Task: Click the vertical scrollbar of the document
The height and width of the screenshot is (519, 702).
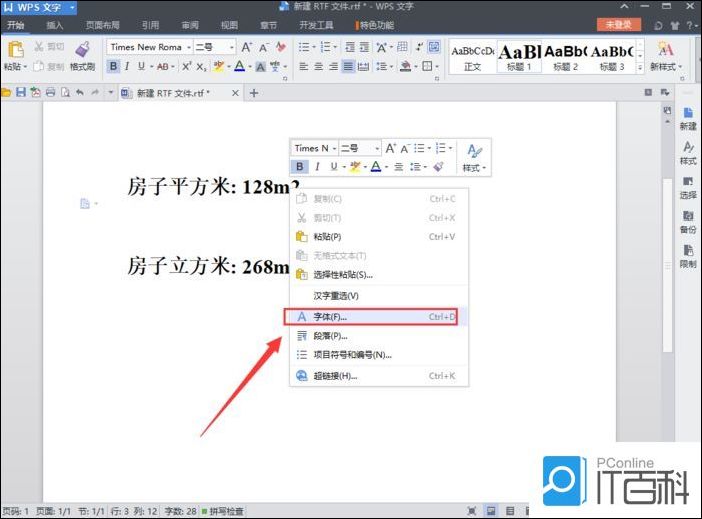Action: 667,264
